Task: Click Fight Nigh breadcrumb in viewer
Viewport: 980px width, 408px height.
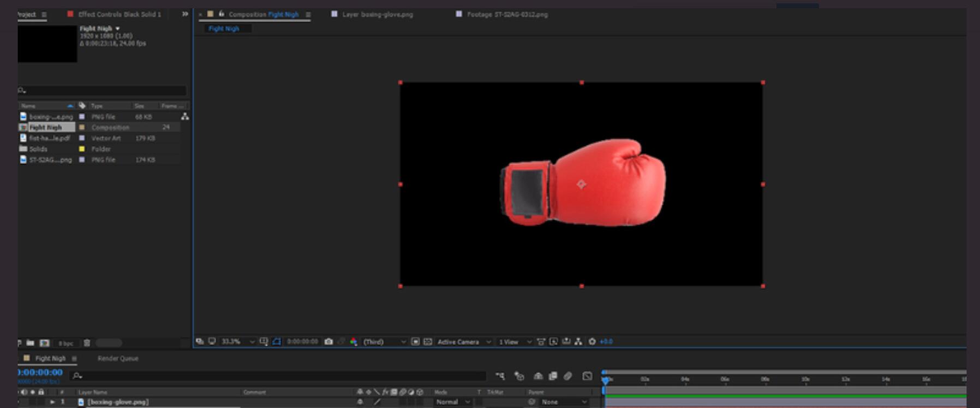Action: pyautogui.click(x=224, y=28)
